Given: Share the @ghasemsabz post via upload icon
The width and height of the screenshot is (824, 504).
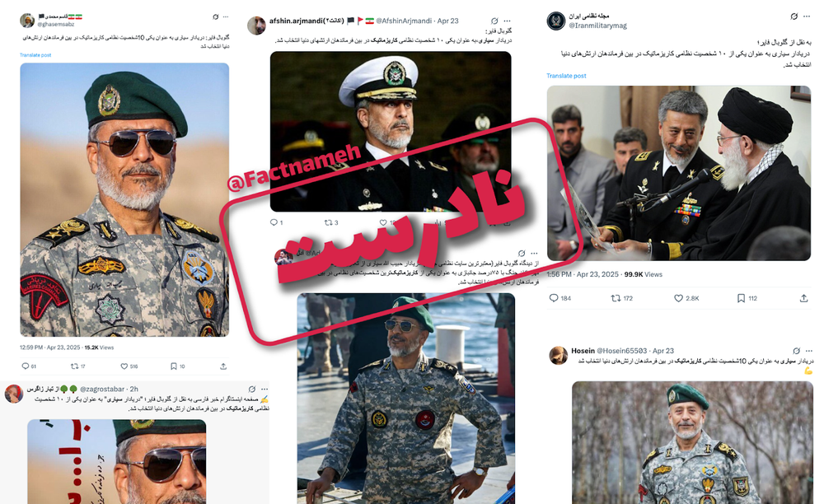Looking at the screenshot, I should point(223,366).
